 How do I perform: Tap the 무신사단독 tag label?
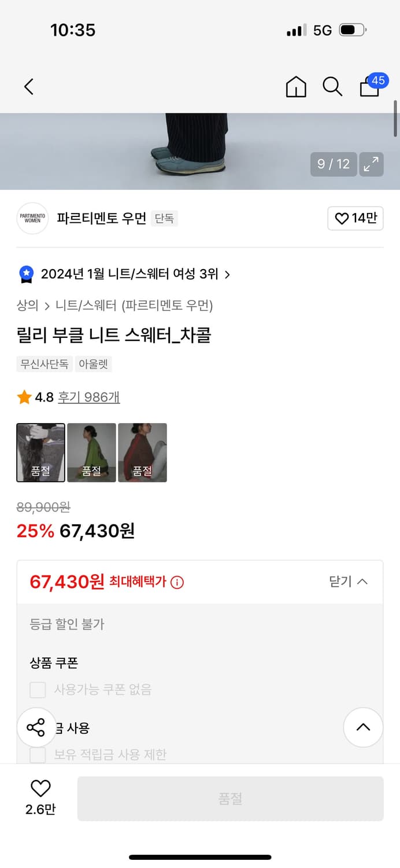point(45,365)
